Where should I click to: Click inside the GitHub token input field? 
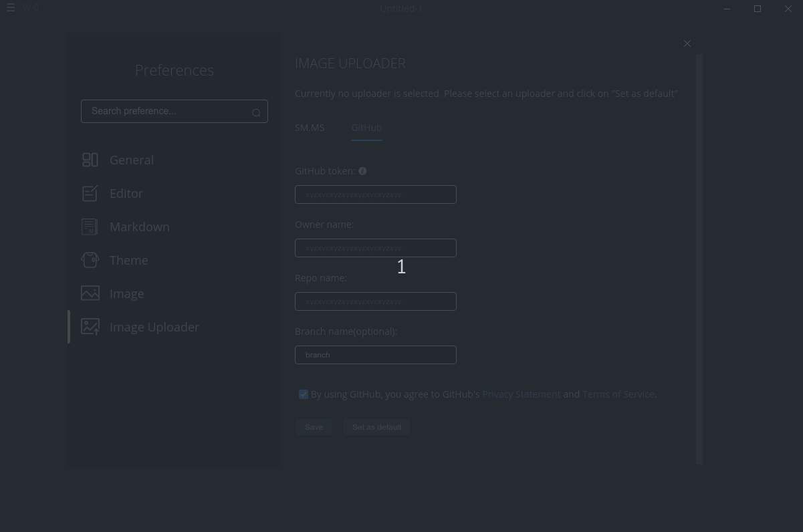coord(375,194)
